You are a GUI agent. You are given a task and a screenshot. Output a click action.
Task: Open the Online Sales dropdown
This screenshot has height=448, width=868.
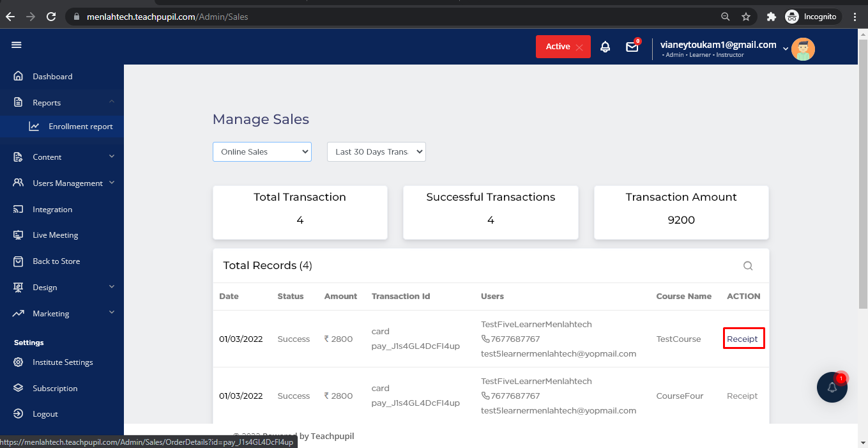click(262, 151)
